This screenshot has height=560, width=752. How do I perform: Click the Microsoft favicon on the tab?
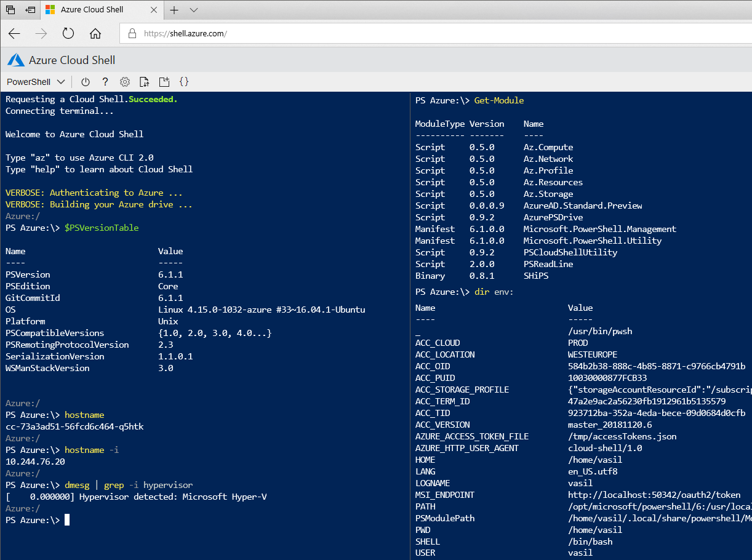(50, 10)
